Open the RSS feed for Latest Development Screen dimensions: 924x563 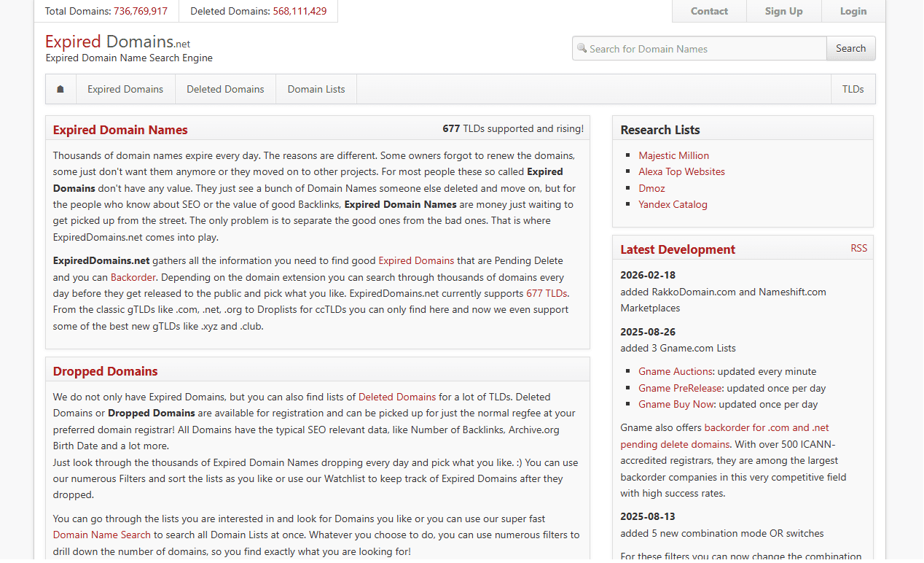[x=859, y=248]
